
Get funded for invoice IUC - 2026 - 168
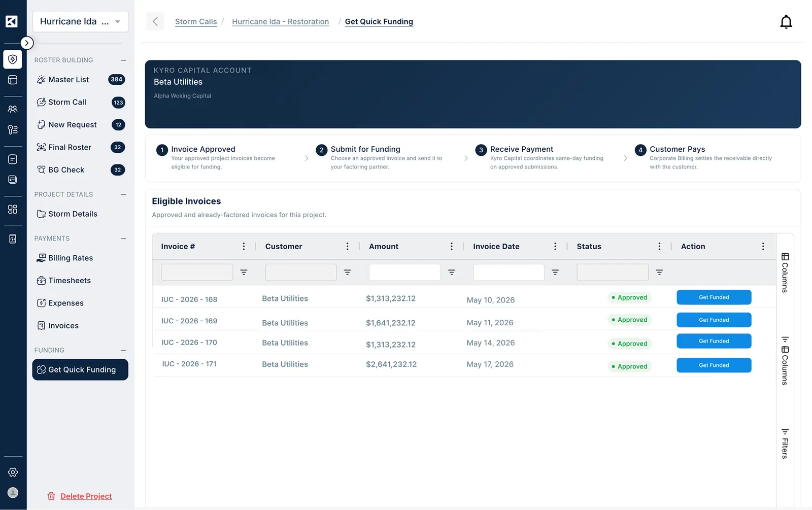click(x=714, y=297)
